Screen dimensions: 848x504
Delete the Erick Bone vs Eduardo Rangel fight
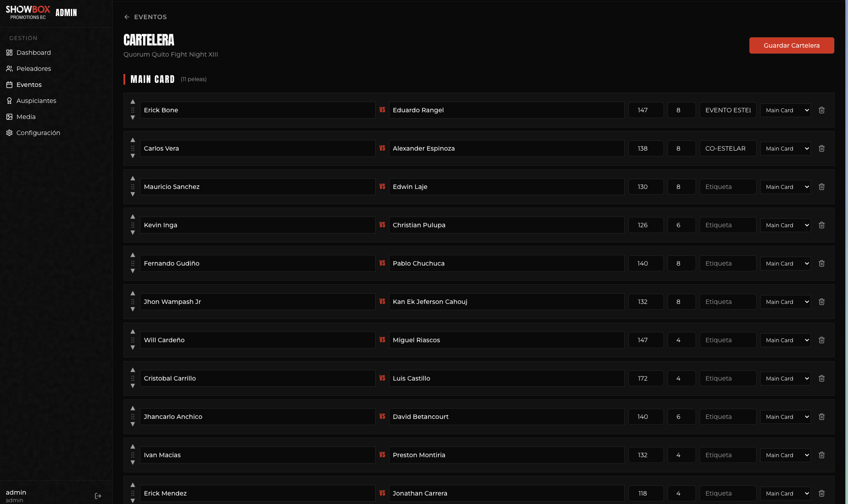tap(821, 110)
